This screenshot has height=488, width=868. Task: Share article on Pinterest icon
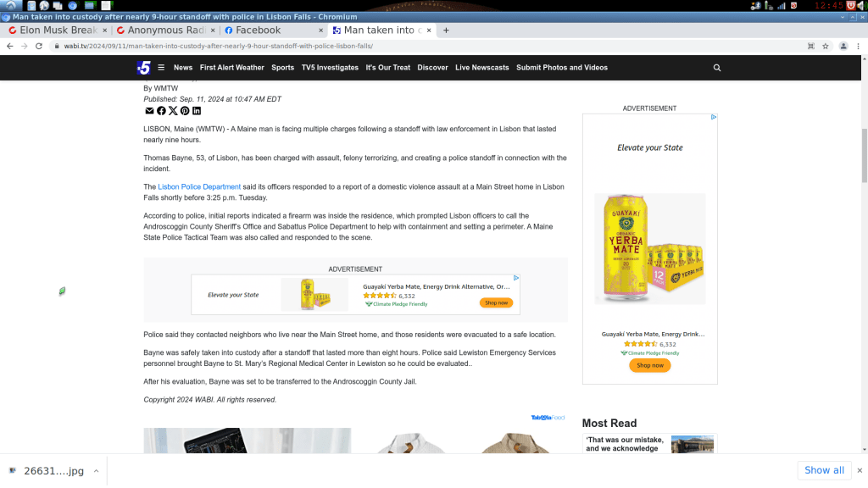click(185, 111)
